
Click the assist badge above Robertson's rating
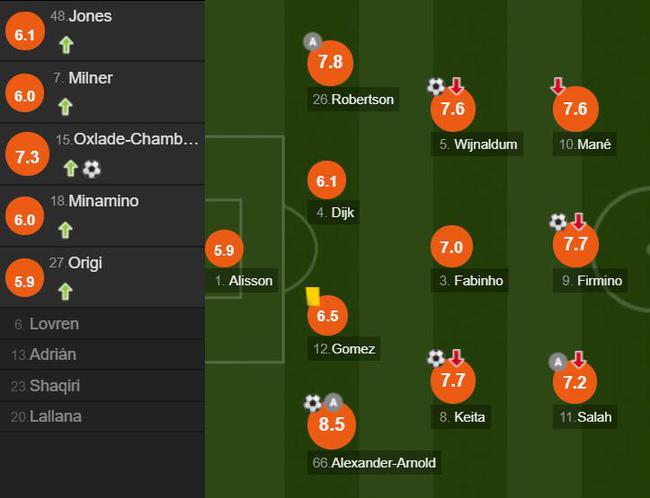pos(313,41)
